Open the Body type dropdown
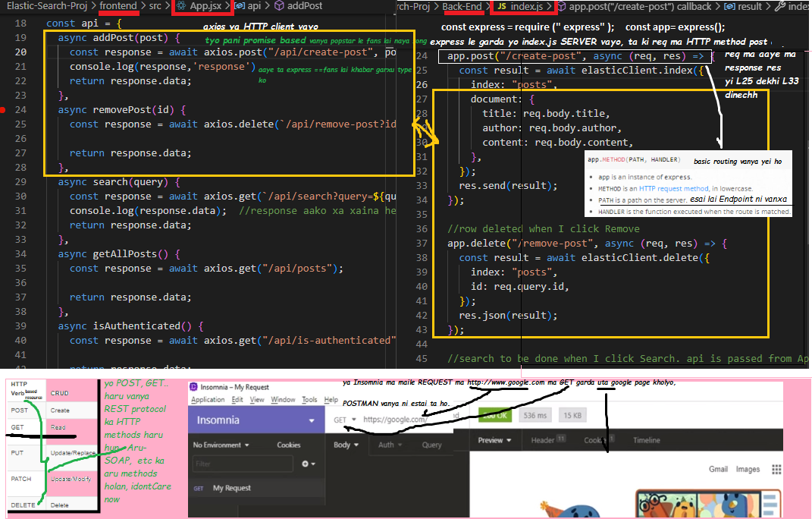The image size is (812, 519). [x=346, y=445]
